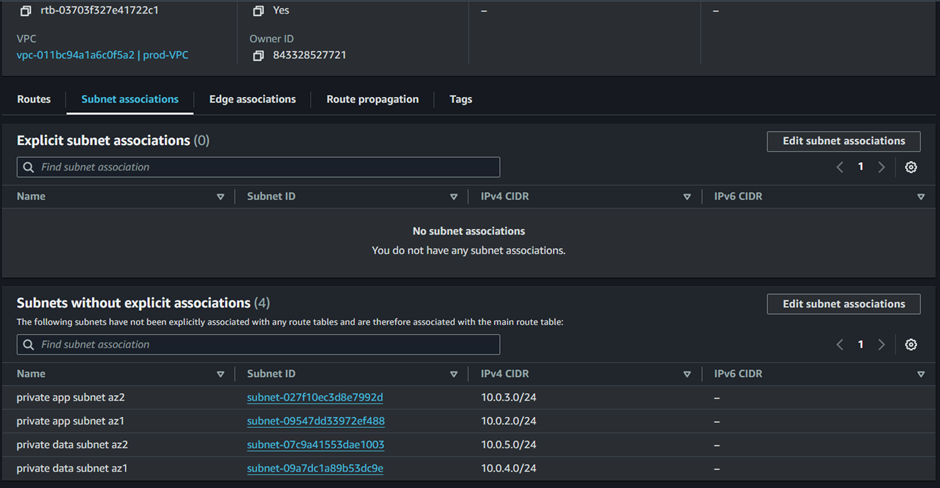Screen dimensions: 940x488
Task: Go to previous page in Explicit subnet associations
Action: [x=840, y=167]
